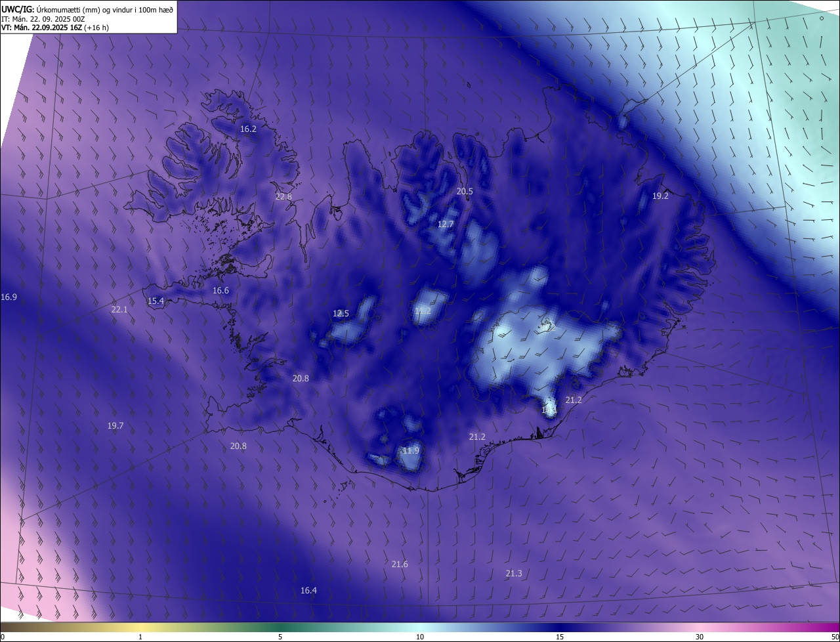
Task: Click the 15.4 value on the map
Action: click(156, 301)
